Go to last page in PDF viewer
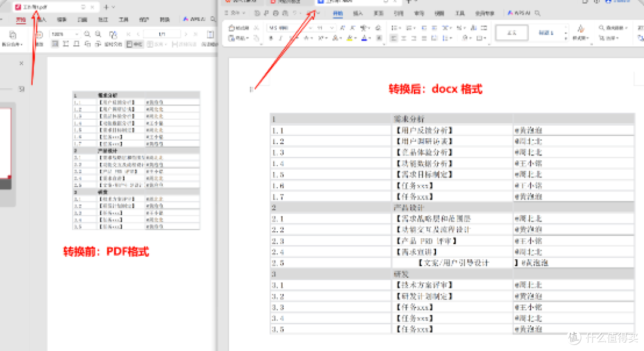The image size is (644, 351). coord(196,34)
